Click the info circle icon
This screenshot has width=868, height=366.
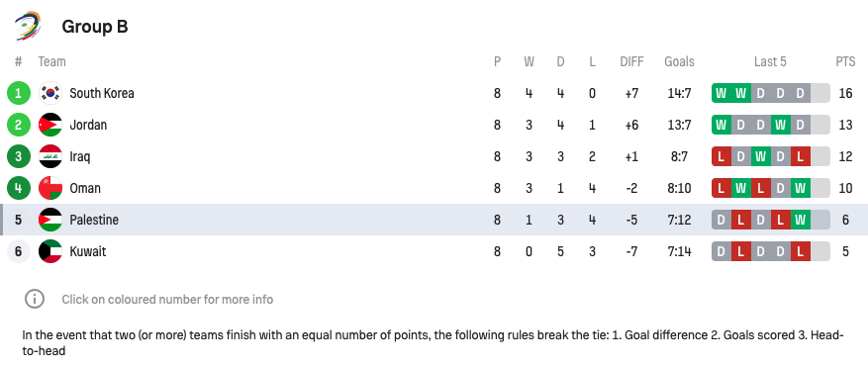(35, 299)
